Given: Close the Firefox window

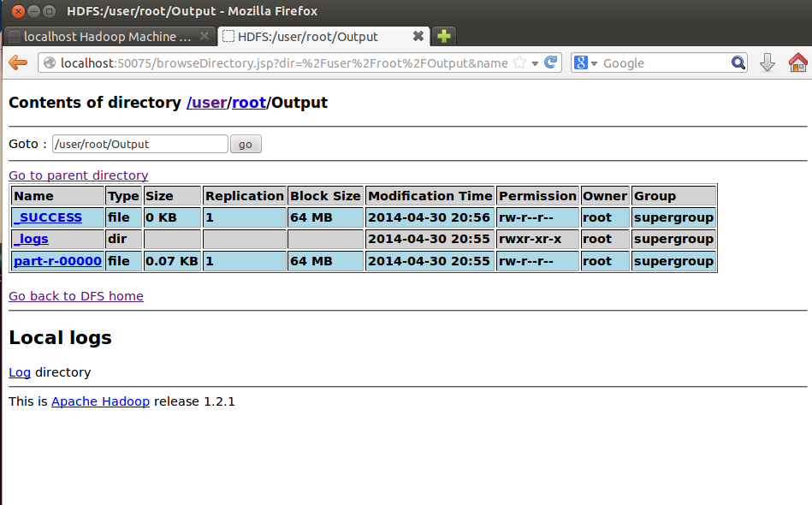Looking at the screenshot, I should click(18, 11).
